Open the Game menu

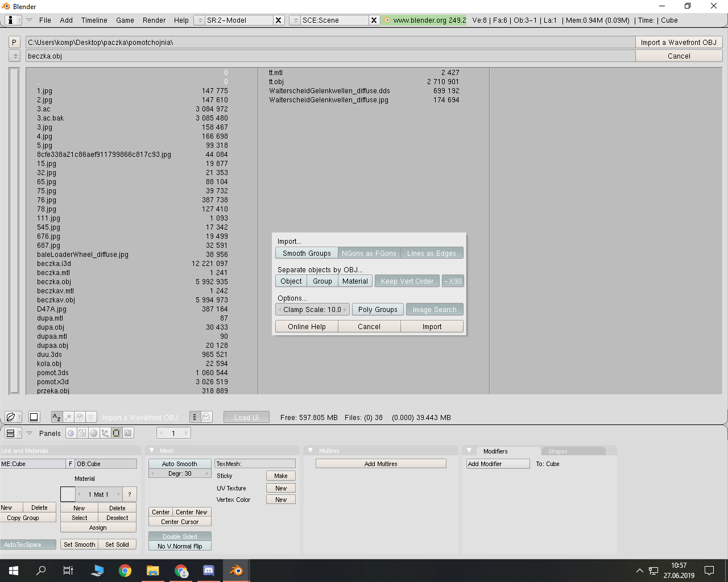pos(125,20)
